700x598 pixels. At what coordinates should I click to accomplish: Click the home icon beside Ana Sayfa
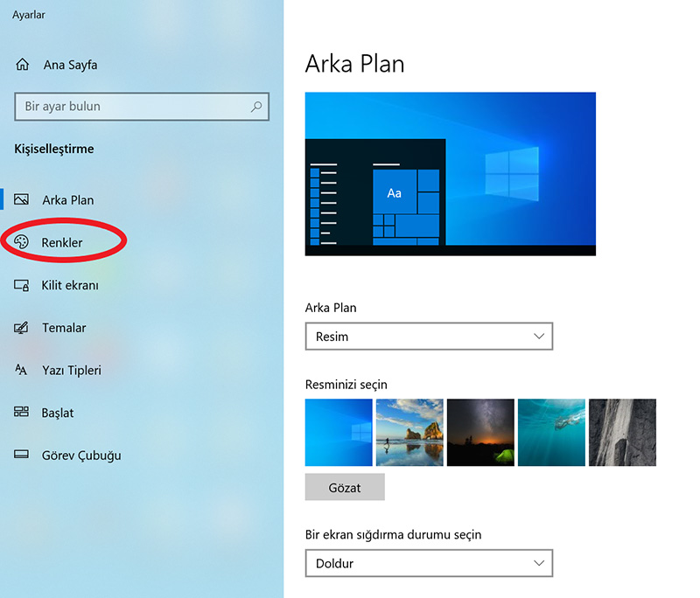pos(23,65)
